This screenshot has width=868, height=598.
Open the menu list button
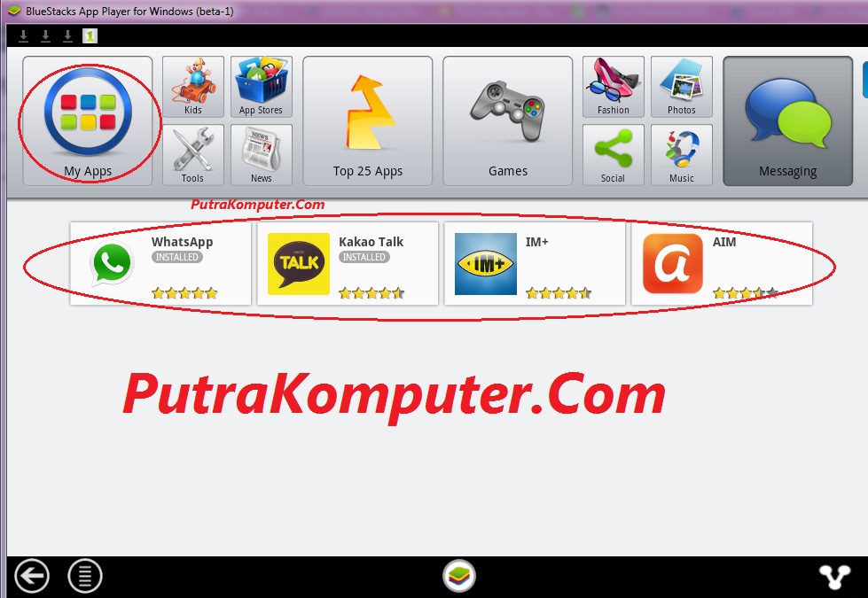tap(85, 576)
